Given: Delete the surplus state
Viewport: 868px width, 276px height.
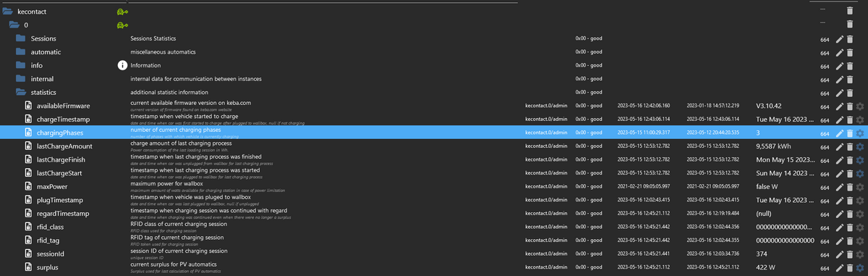Looking at the screenshot, I should 849,268.
